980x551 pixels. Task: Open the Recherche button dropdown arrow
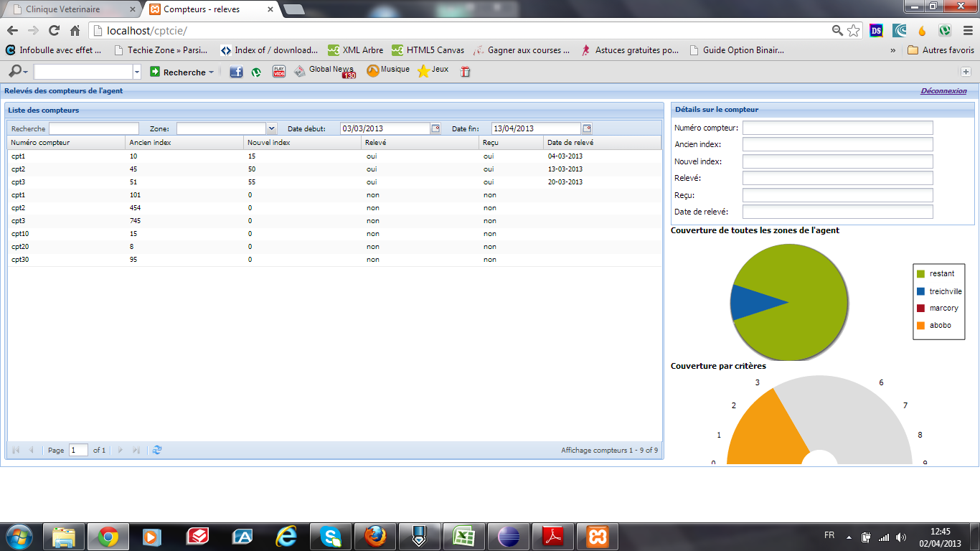click(x=212, y=72)
